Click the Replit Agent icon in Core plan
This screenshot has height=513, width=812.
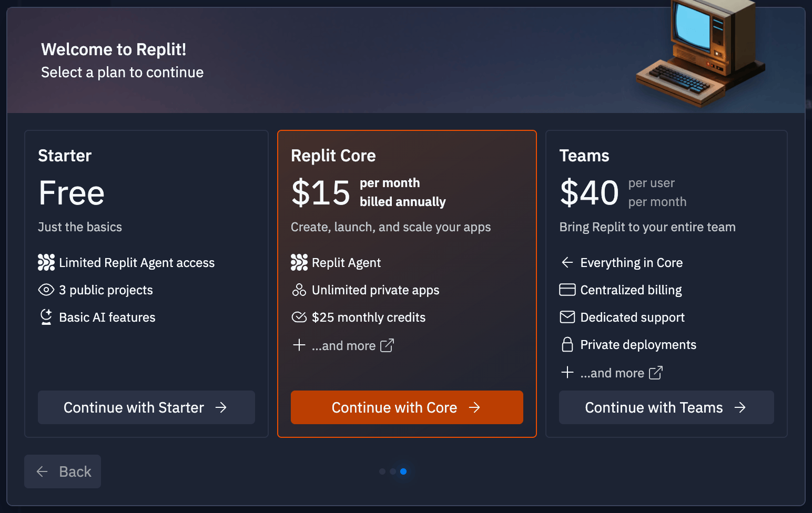point(299,262)
